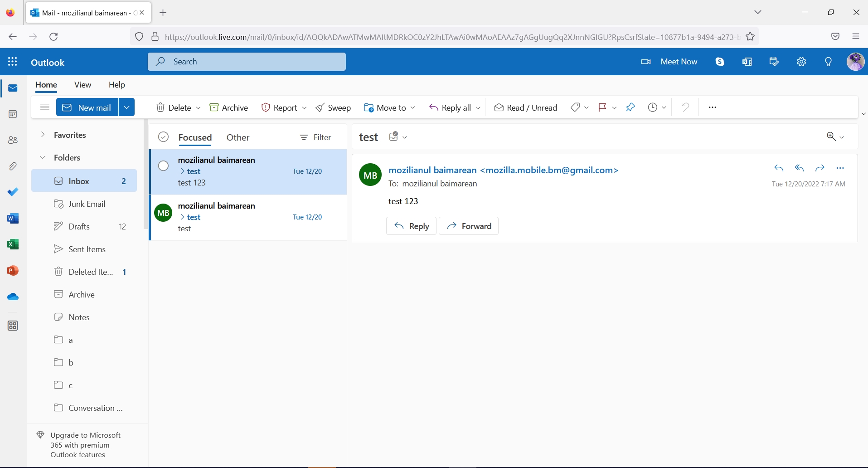Launch Word from the left app rail

pyautogui.click(x=12, y=219)
